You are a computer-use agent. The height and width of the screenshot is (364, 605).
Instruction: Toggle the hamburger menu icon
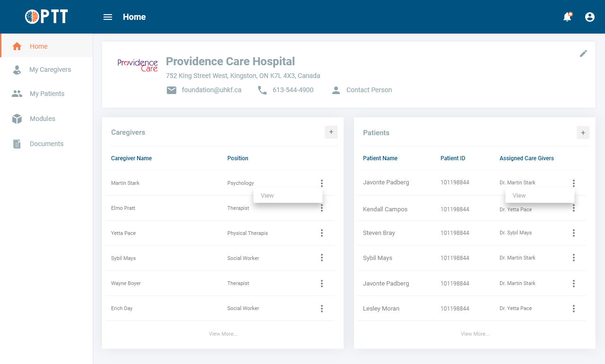click(x=108, y=17)
